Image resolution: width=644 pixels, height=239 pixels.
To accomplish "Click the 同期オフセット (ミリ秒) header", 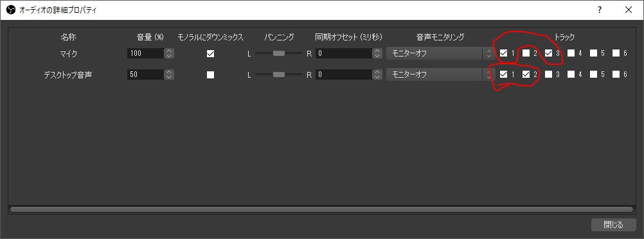I will (349, 37).
